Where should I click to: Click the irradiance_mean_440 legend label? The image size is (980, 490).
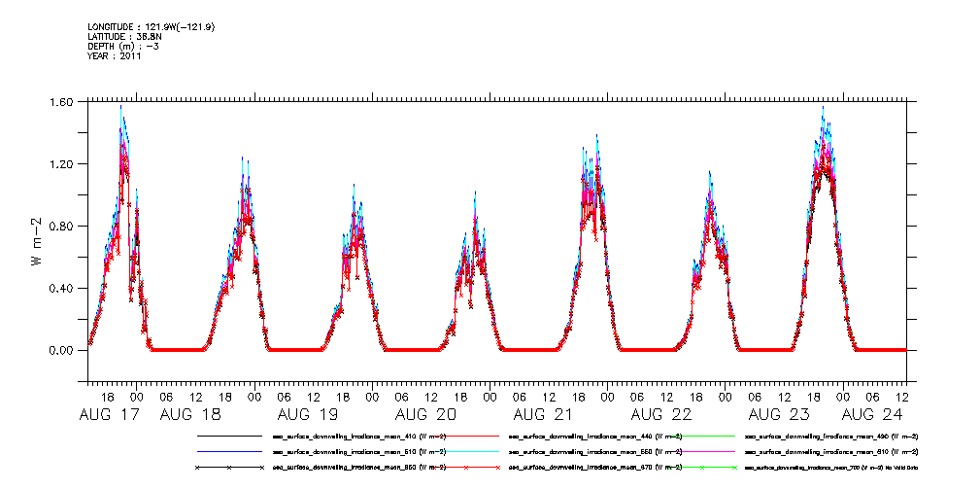coord(595,436)
